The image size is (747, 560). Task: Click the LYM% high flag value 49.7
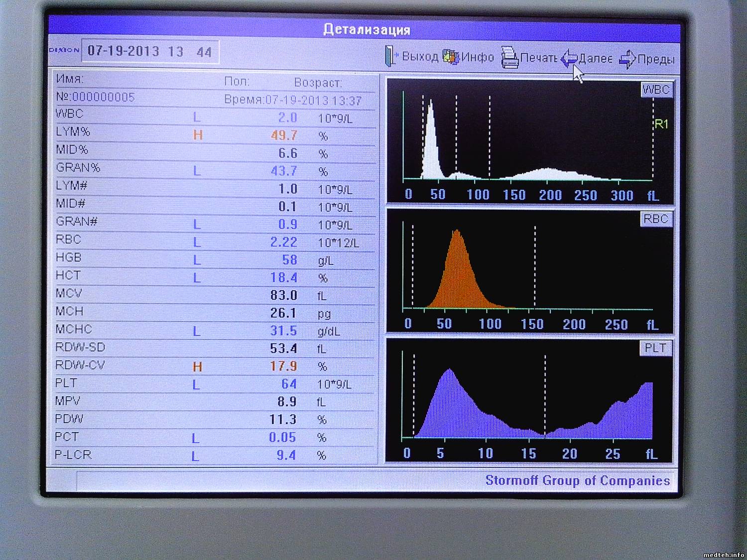(x=284, y=135)
